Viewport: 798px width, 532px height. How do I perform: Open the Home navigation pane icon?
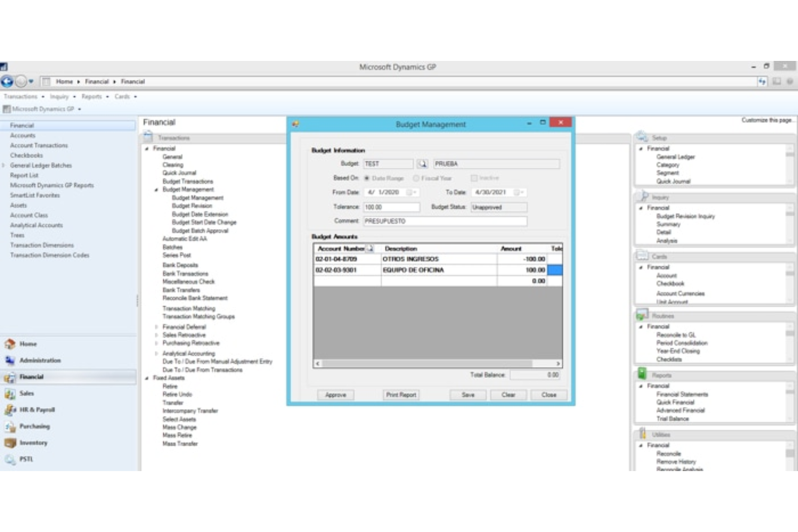(x=10, y=344)
